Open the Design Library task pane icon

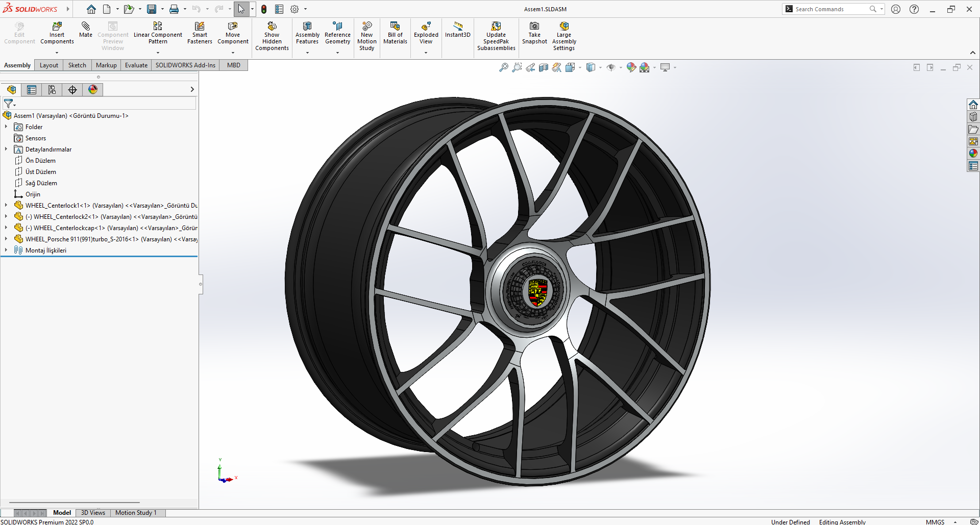[973, 117]
